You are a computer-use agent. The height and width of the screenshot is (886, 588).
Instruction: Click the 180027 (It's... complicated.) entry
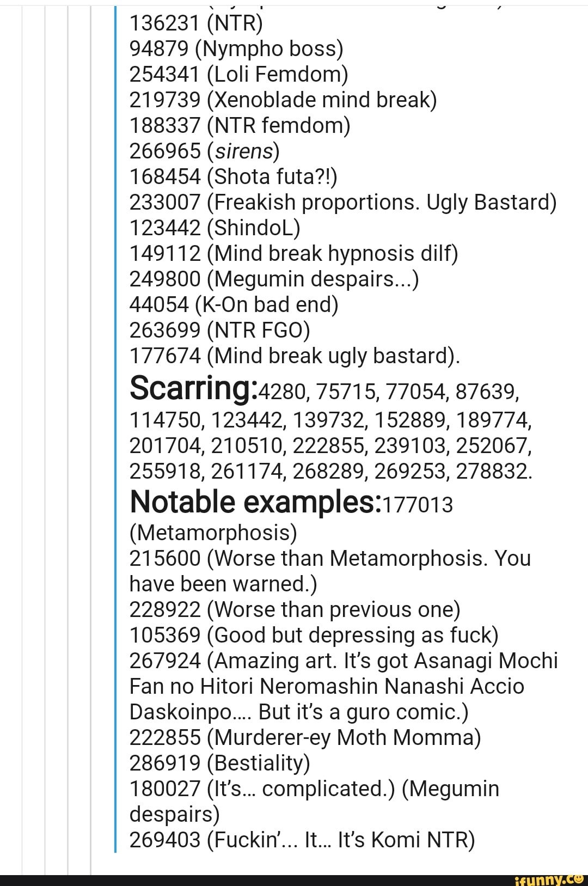(x=314, y=801)
